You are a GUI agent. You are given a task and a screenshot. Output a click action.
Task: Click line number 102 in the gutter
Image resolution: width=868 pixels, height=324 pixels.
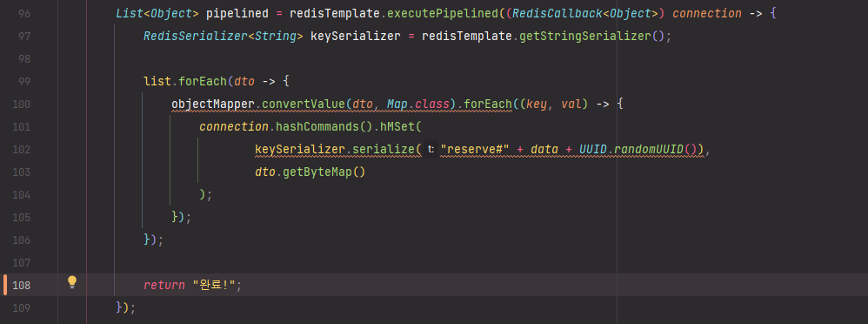tap(21, 150)
